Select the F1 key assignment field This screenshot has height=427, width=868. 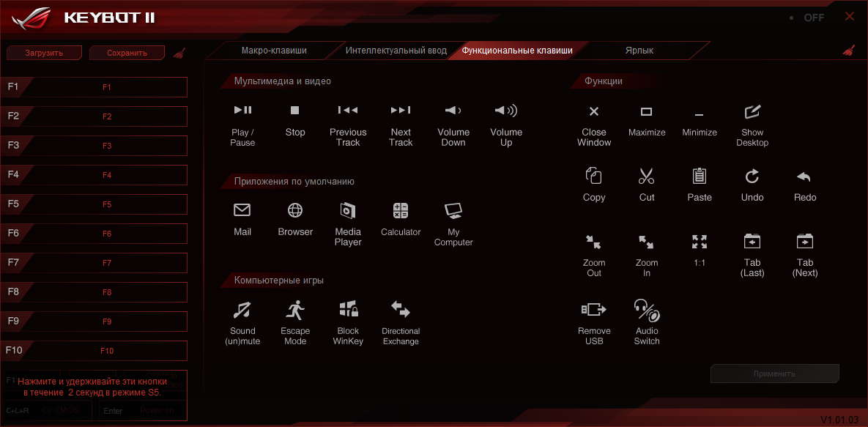108,87
